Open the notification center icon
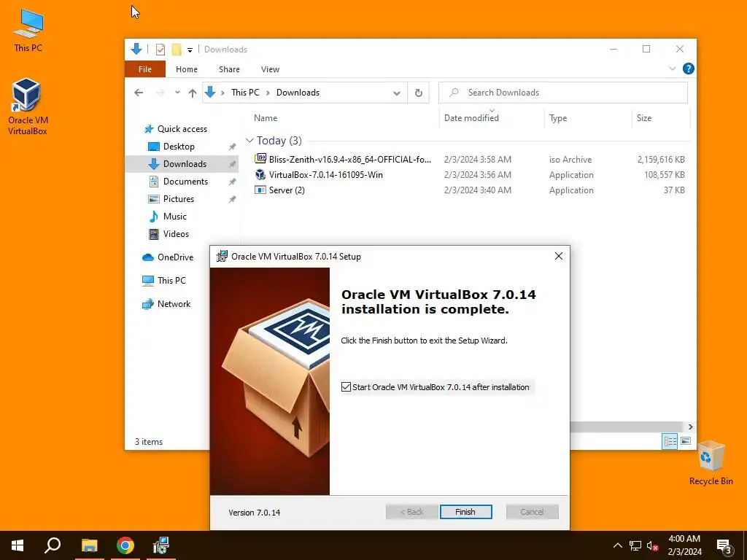Viewport: 747px width, 560px height. (x=724, y=545)
